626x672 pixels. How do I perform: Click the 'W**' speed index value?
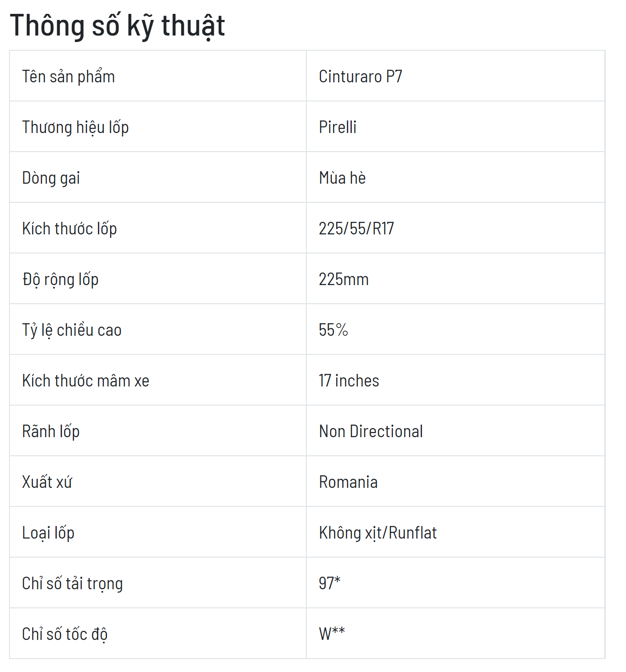point(332,634)
